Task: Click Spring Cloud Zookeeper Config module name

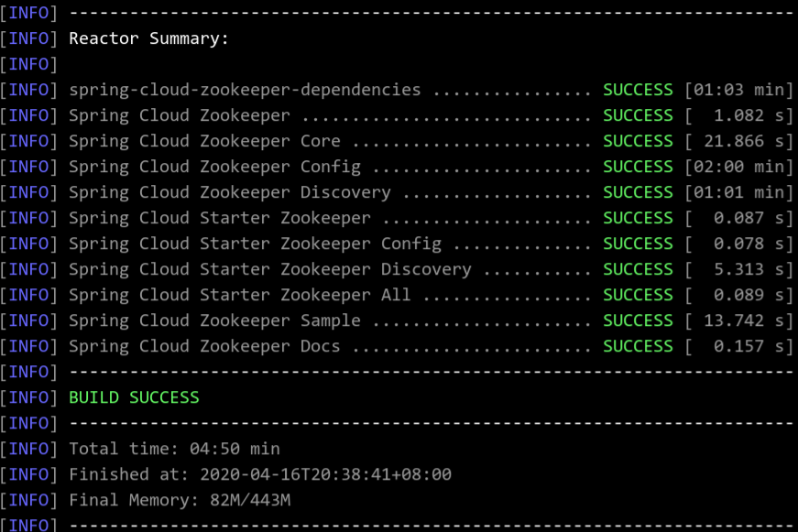Action: pos(214,167)
